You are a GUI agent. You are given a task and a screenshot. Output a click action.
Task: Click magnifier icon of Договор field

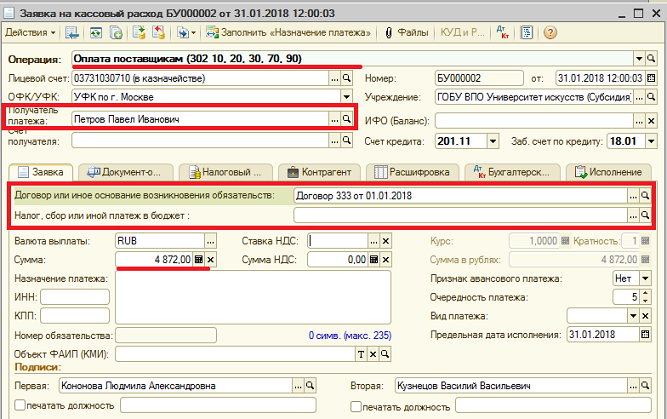pyautogui.click(x=645, y=196)
